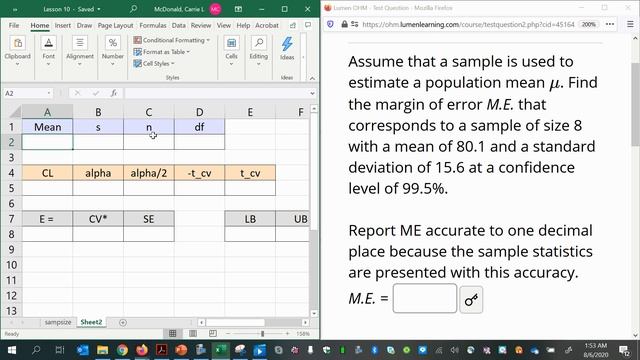
Task: Select the column A header
Action: coord(47,112)
